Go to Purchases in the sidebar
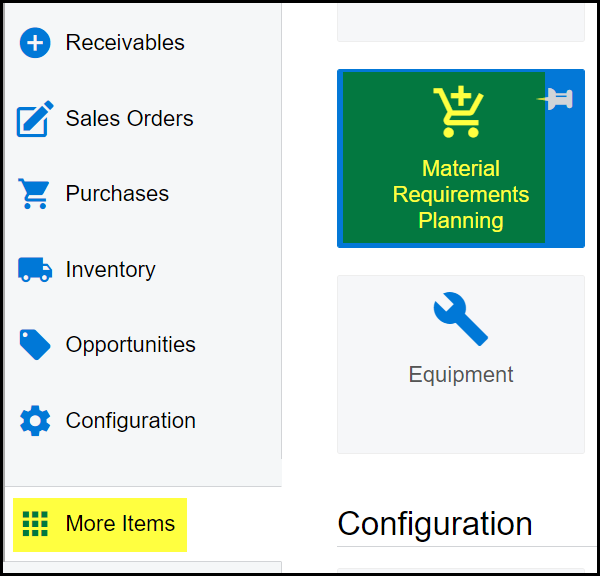 click(117, 194)
